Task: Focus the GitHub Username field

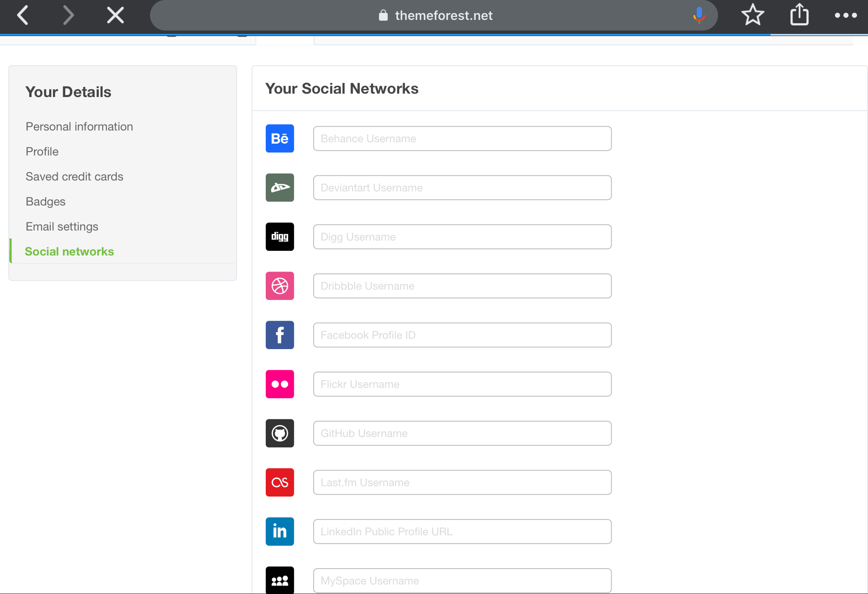Action: [x=462, y=433]
